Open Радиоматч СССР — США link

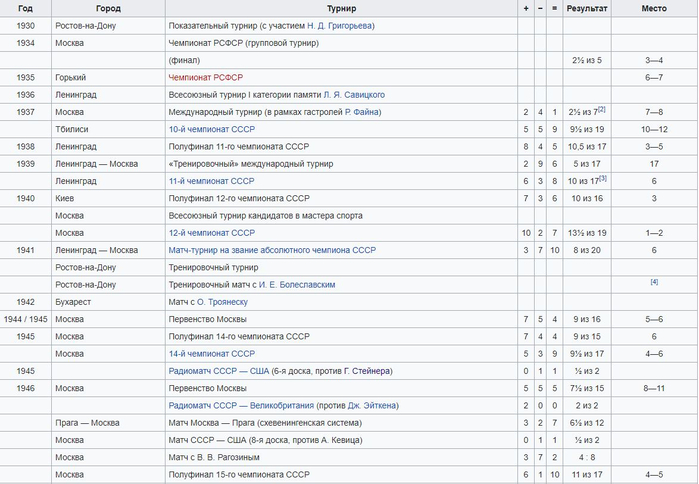click(219, 371)
